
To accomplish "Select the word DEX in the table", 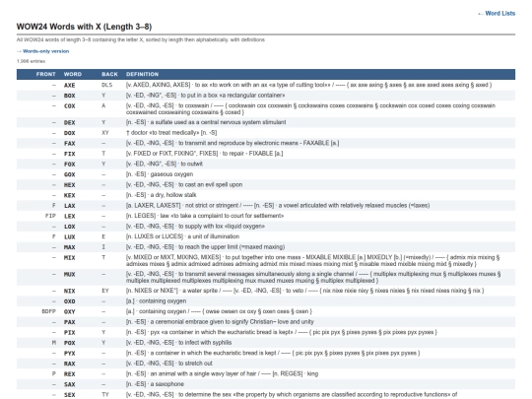I will (x=70, y=122).
